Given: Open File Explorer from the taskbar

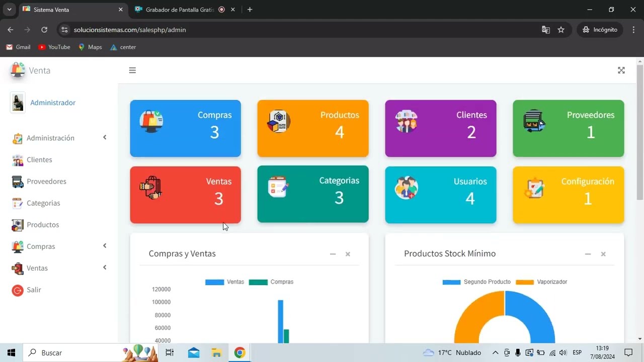Looking at the screenshot, I should 216,352.
